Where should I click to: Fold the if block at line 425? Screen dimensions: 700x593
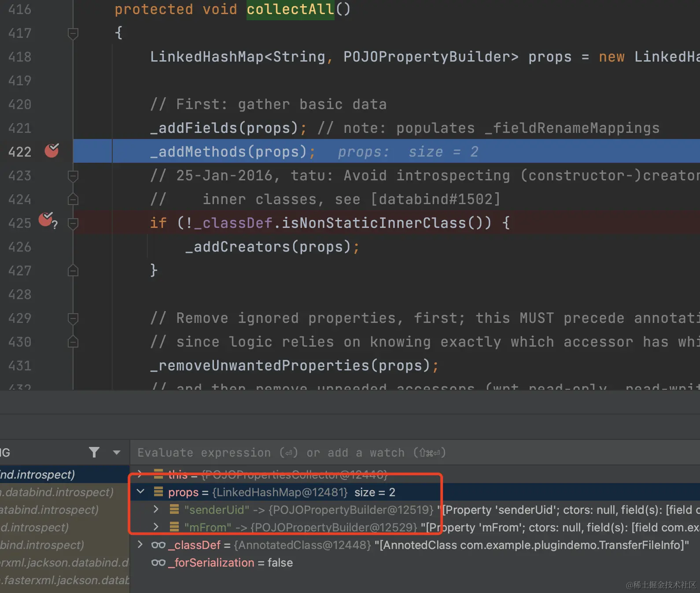coord(73,223)
